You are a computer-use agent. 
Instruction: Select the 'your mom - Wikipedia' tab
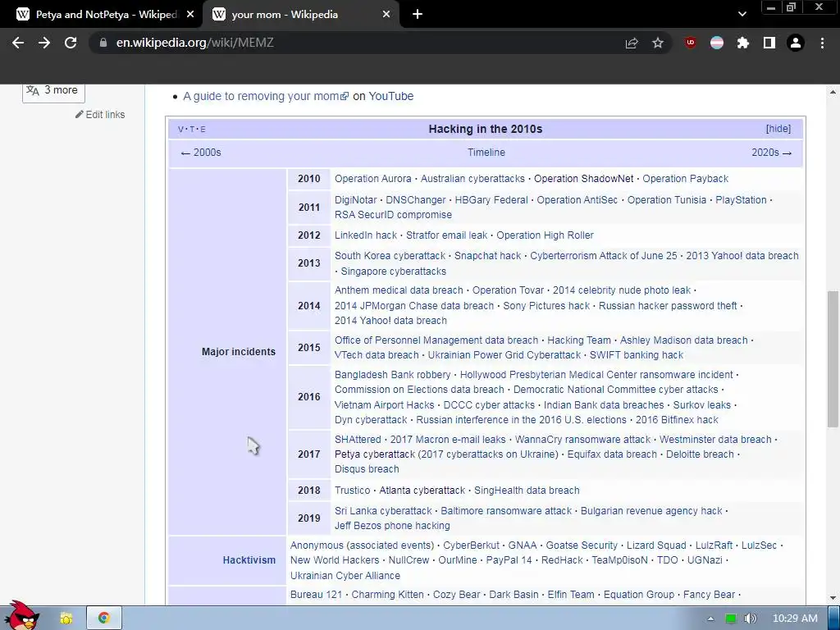click(300, 15)
